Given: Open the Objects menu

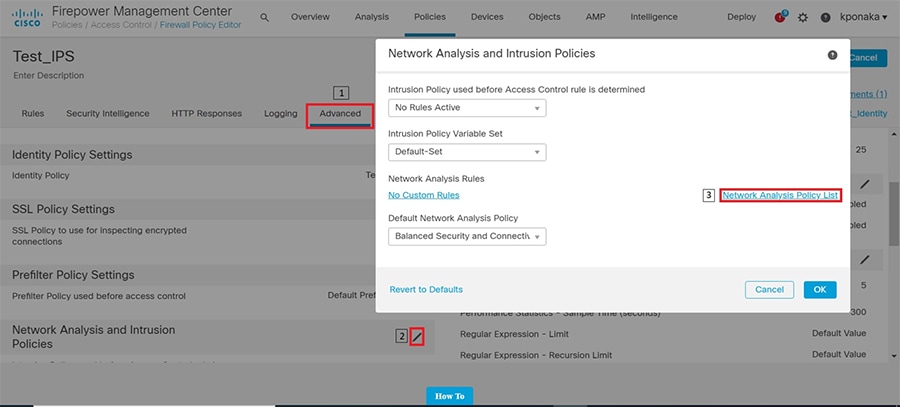Looking at the screenshot, I should click(545, 17).
